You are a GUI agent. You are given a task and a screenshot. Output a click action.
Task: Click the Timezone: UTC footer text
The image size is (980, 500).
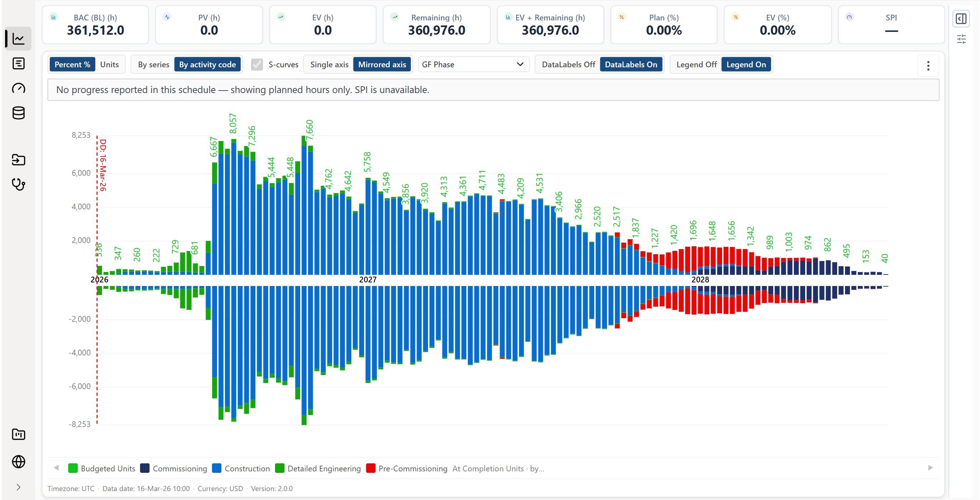(71, 489)
